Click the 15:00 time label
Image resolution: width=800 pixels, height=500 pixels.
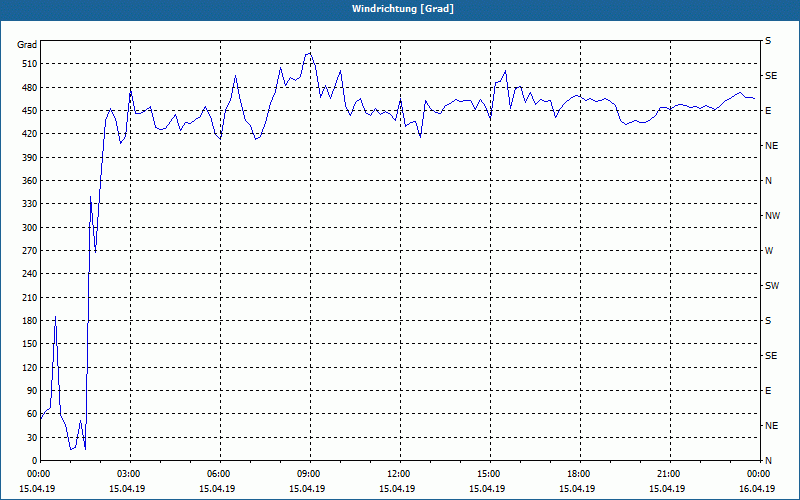tap(488, 474)
